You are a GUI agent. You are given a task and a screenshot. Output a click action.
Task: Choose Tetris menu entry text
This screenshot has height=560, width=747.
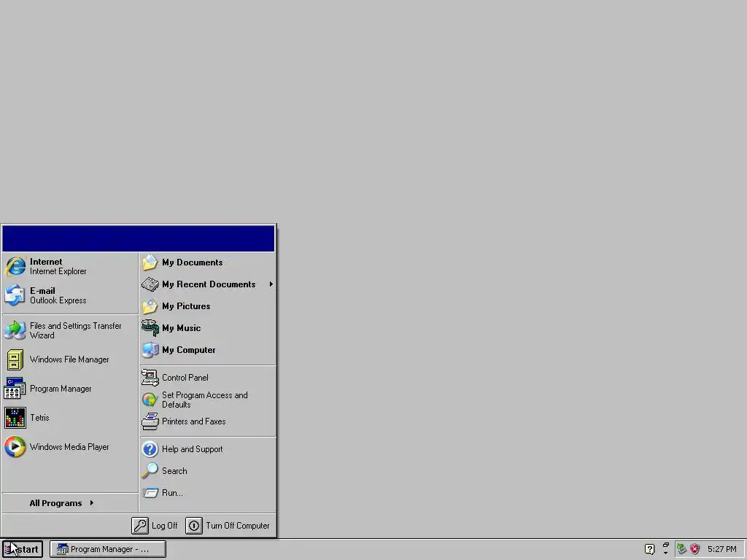[39, 418]
